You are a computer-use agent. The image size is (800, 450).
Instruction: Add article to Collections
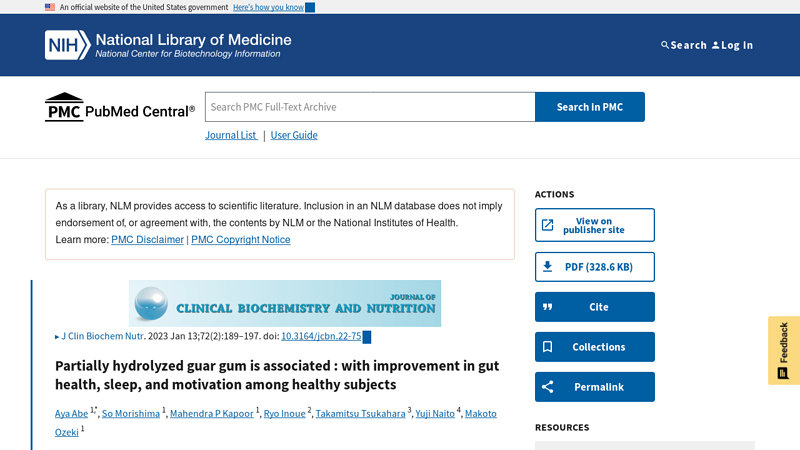tap(594, 347)
